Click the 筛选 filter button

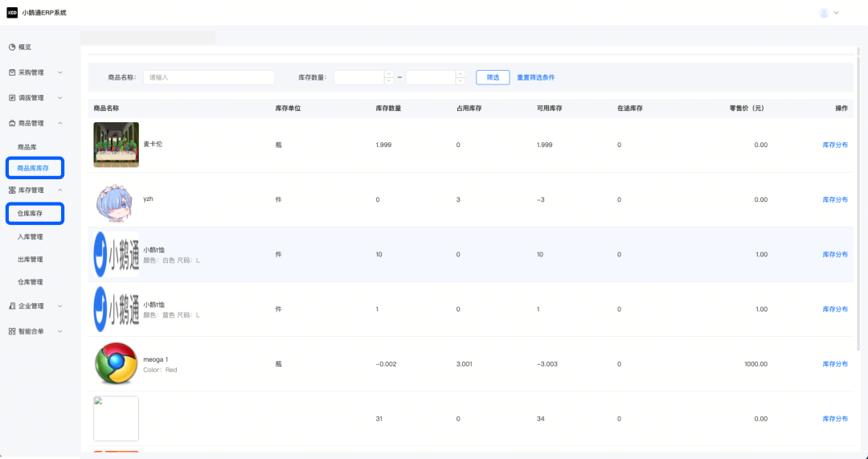pyautogui.click(x=493, y=77)
